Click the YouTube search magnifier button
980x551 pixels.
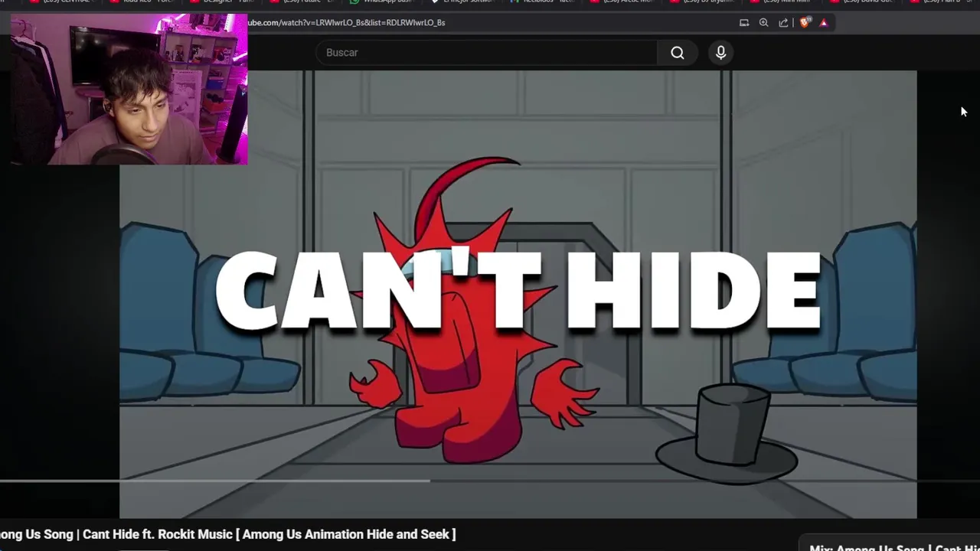point(678,52)
